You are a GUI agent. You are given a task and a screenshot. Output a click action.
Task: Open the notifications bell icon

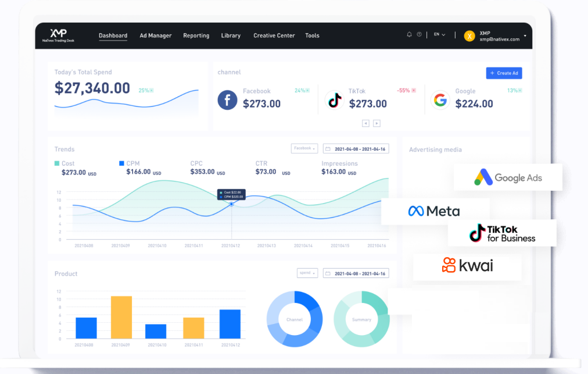[409, 34]
